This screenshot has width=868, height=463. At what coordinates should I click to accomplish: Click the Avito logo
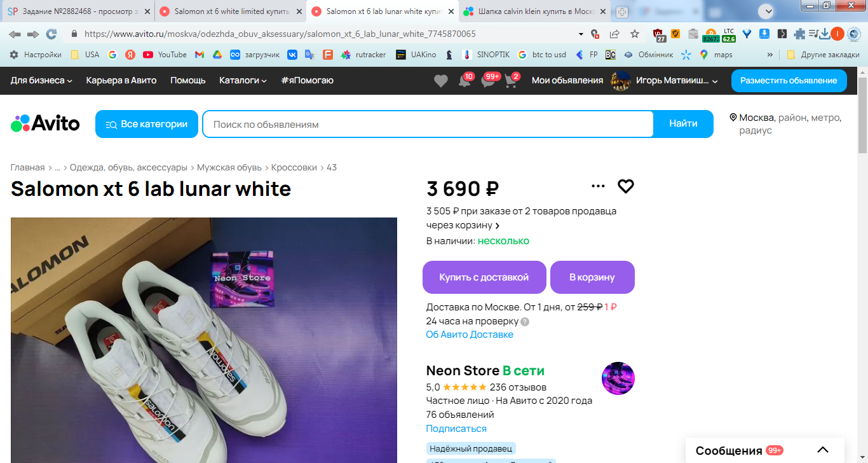point(45,123)
